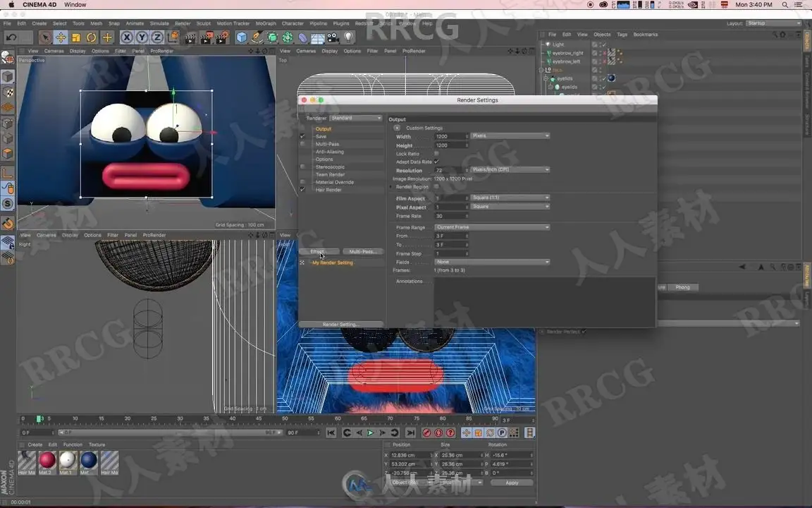This screenshot has height=508, width=812.
Task: Click the Make Editable icon in left toolbar
Action: [x=8, y=58]
